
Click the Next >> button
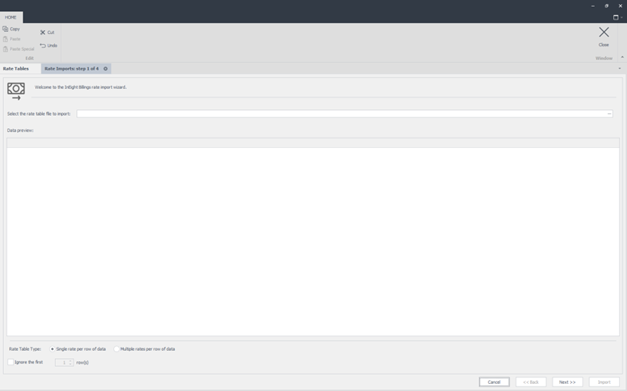(567, 382)
